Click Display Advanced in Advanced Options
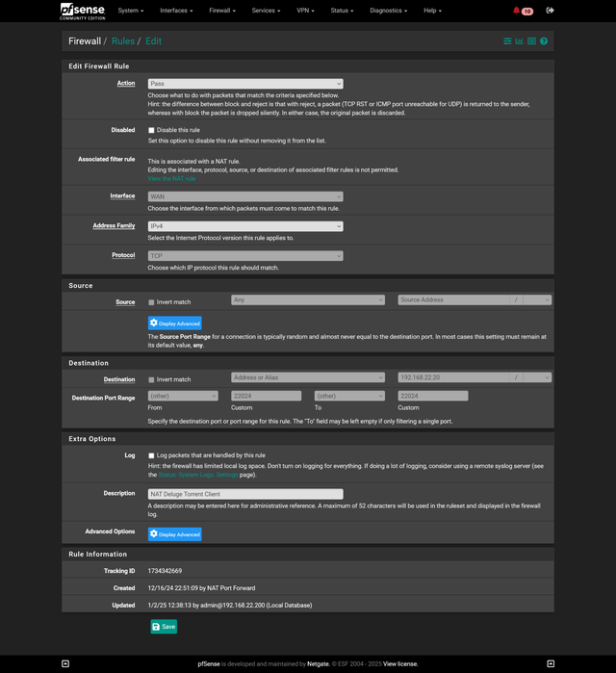The image size is (616, 673). point(175,534)
